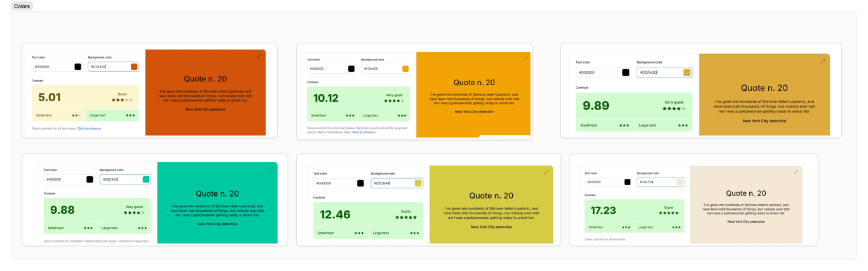Expand preview on the cream F4E7D4 card
The height and width of the screenshot is (271, 868).
pyautogui.click(x=796, y=172)
